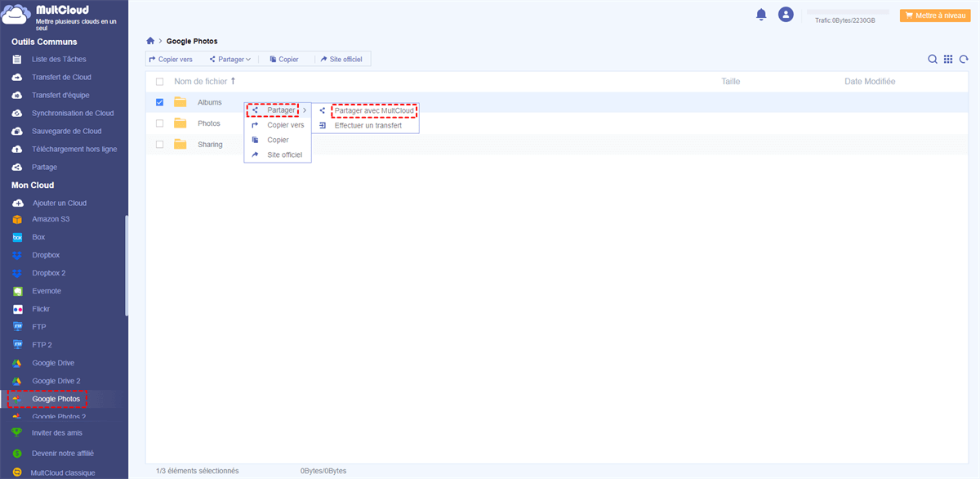Click the Albums folder icon

(180, 102)
